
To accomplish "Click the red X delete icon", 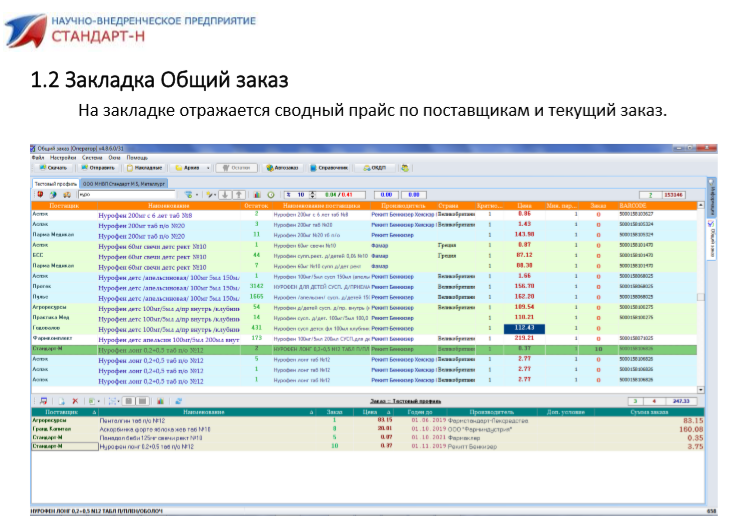I will tap(75, 401).
